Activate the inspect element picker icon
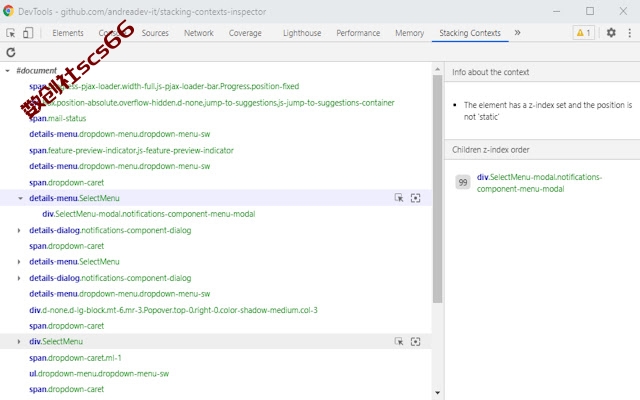The image size is (640, 400). click(11, 33)
